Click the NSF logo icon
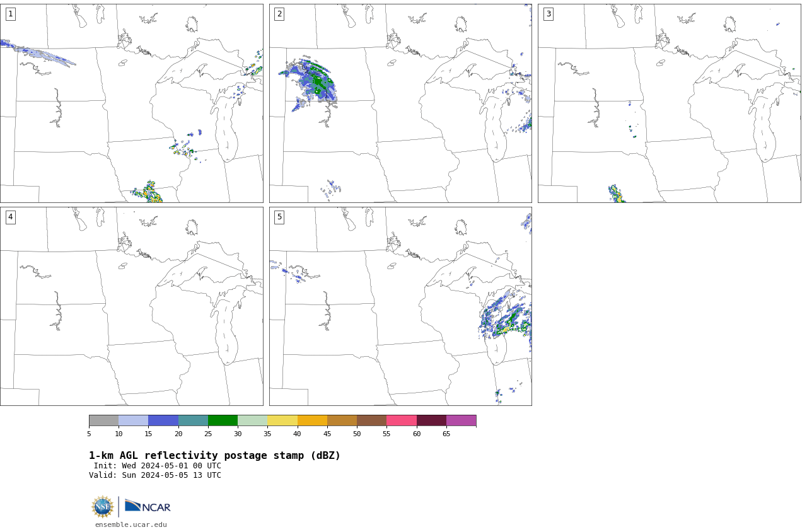This screenshot has height=532, width=807. 103,507
